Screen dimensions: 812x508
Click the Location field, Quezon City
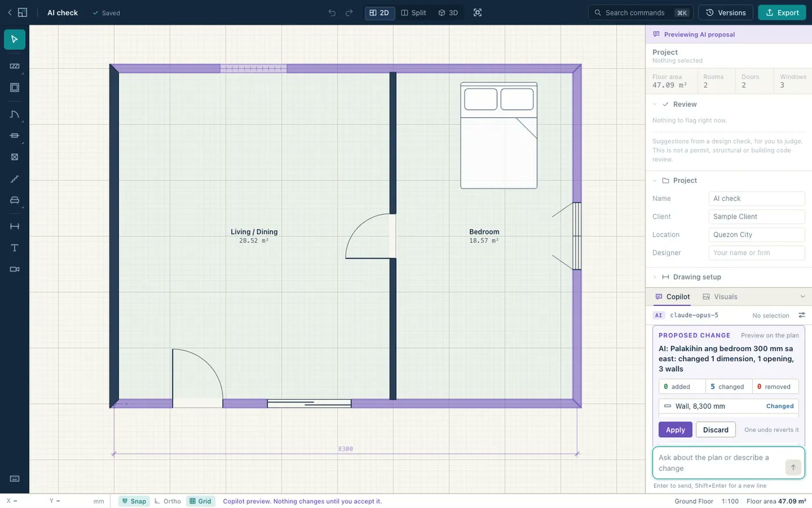tap(757, 235)
